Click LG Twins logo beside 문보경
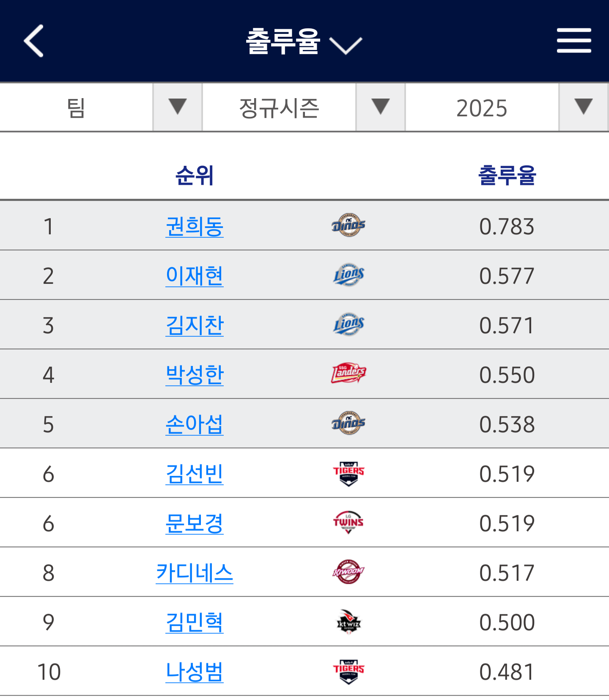Image resolution: width=609 pixels, height=700 pixels. [x=348, y=522]
